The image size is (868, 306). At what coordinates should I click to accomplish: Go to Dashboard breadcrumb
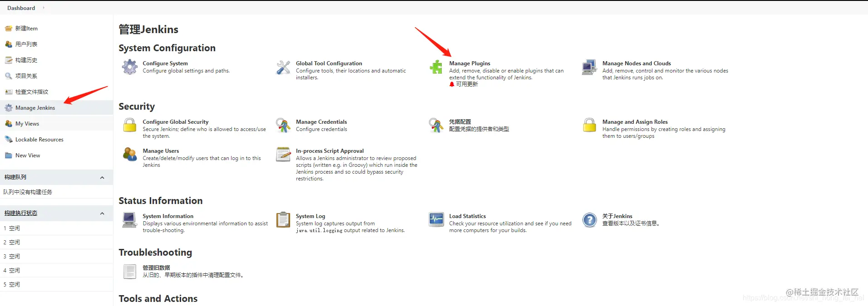(x=21, y=8)
